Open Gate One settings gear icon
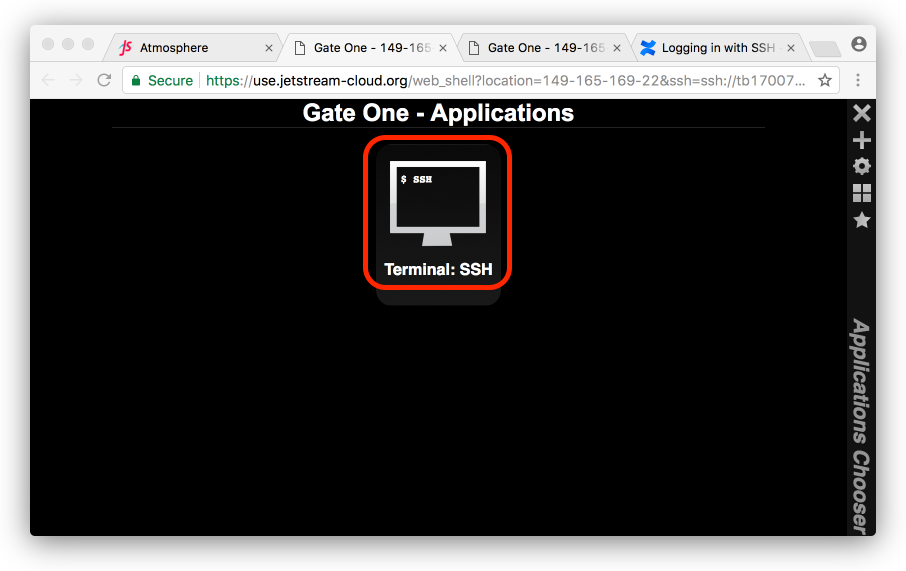The height and width of the screenshot is (571, 906). 861,166
